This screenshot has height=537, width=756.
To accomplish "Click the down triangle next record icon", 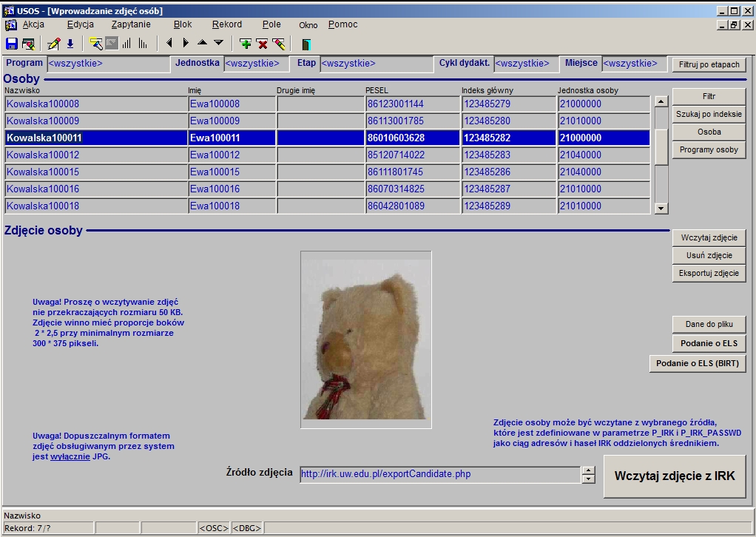I will click(x=218, y=44).
